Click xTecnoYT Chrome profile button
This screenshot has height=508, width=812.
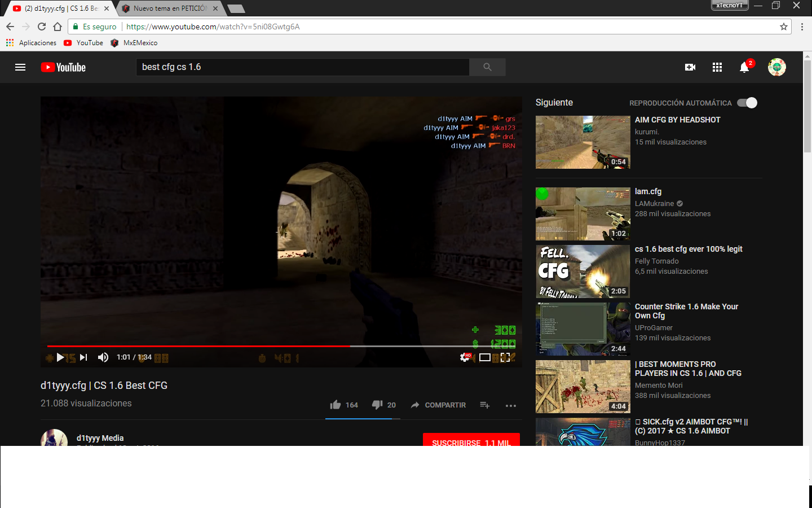tap(730, 5)
